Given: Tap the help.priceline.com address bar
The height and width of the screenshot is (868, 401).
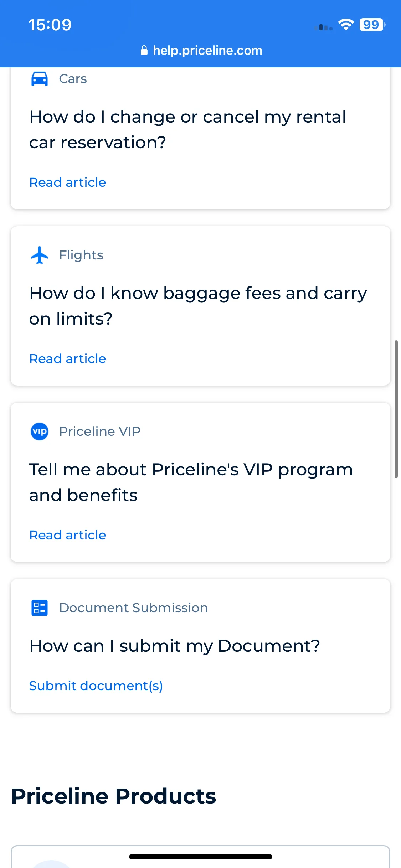Looking at the screenshot, I should click(201, 50).
